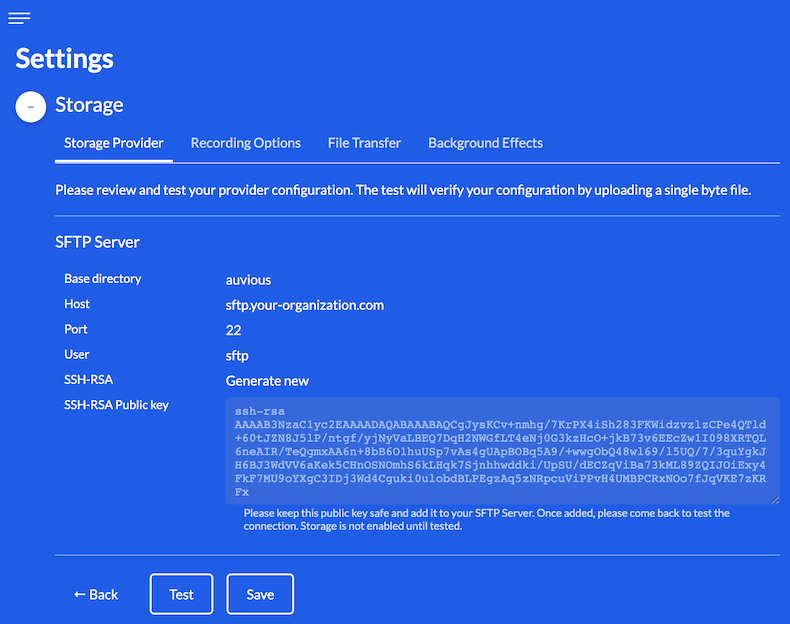Click Generate new SSH-RSA key
790x624 pixels.
[267, 380]
